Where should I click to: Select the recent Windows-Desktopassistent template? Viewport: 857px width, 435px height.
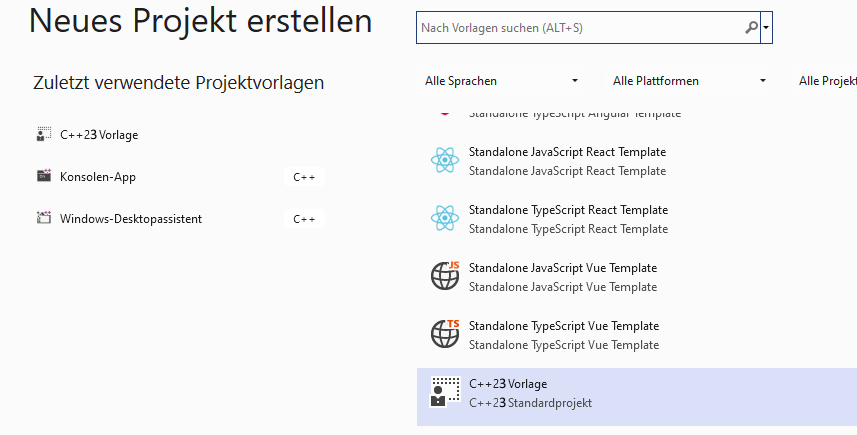[180, 219]
